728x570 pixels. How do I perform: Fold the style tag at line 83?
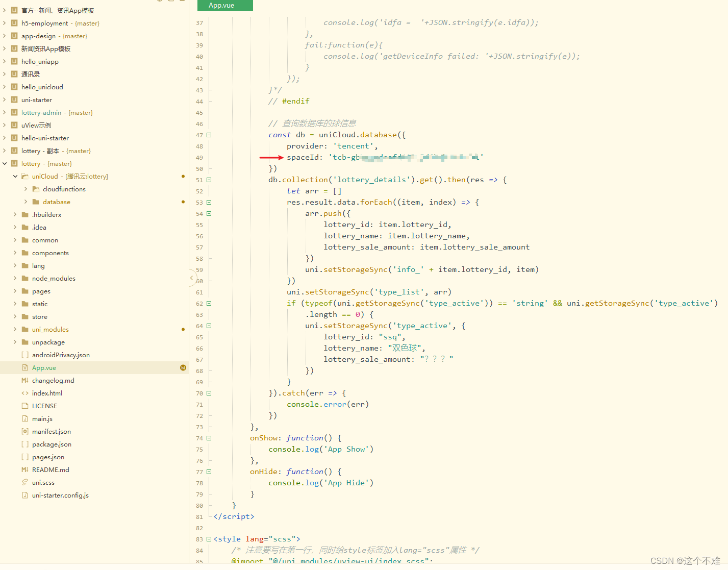pyautogui.click(x=209, y=539)
